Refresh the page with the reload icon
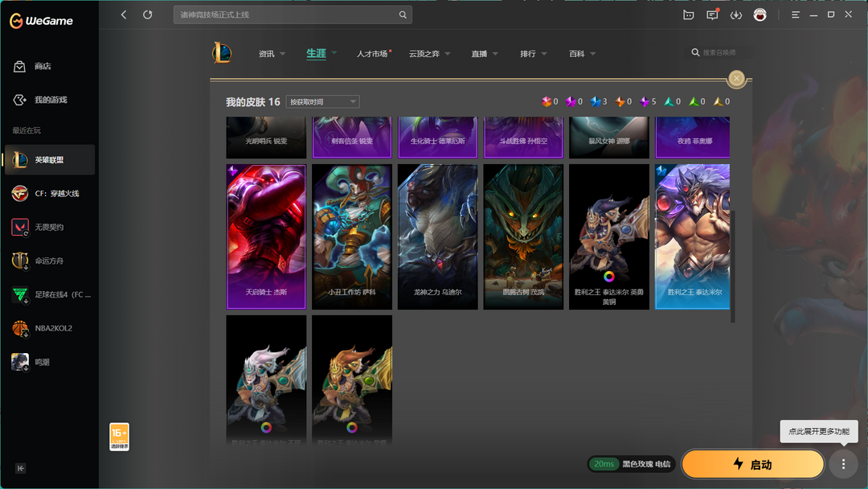This screenshot has height=489, width=868. [147, 15]
